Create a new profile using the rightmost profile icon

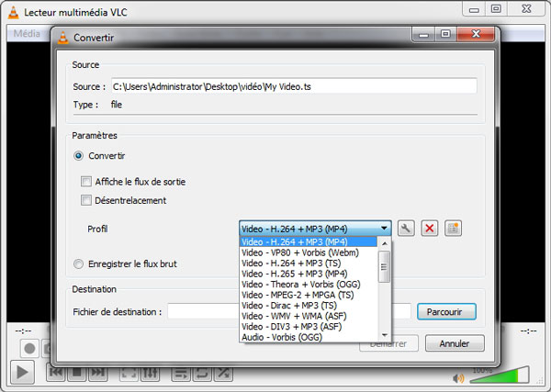(x=452, y=229)
